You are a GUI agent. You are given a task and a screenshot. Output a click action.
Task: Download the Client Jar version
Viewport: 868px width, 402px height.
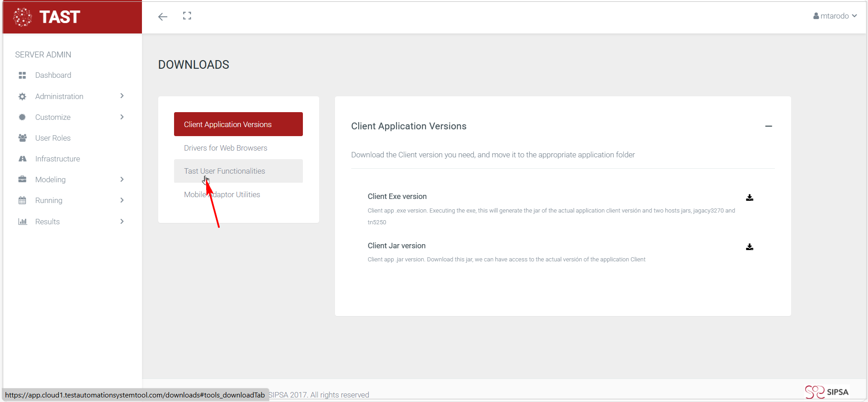pos(750,247)
